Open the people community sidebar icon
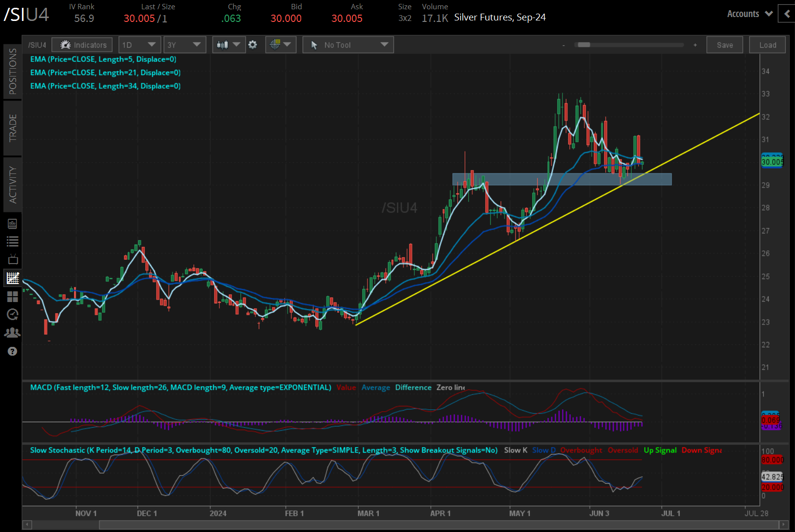The image size is (795, 532). [13, 333]
